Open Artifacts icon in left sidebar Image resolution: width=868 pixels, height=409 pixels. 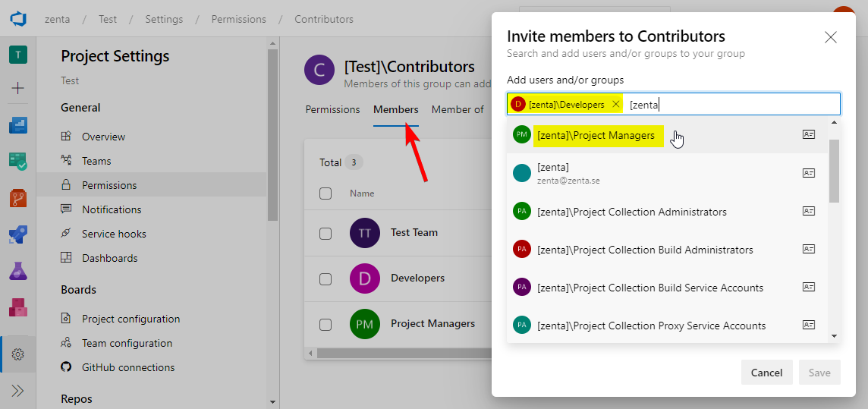click(x=18, y=307)
